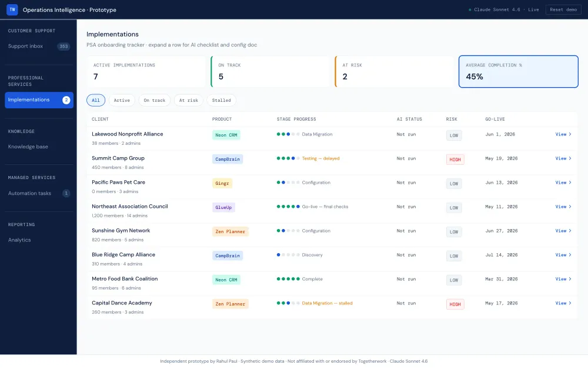This screenshot has width=588, height=368.
Task: Click the At Risk stat card
Action: pos(395,72)
